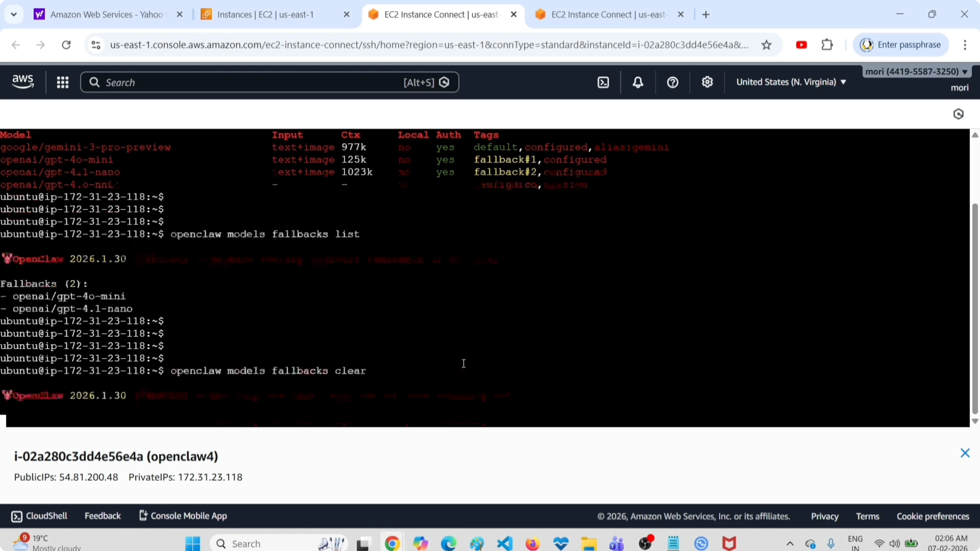Open Cookie preferences in the footer
980x551 pixels.
(932, 516)
